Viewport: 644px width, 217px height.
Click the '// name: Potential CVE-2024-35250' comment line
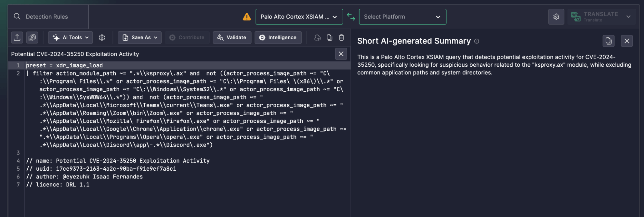118,161
